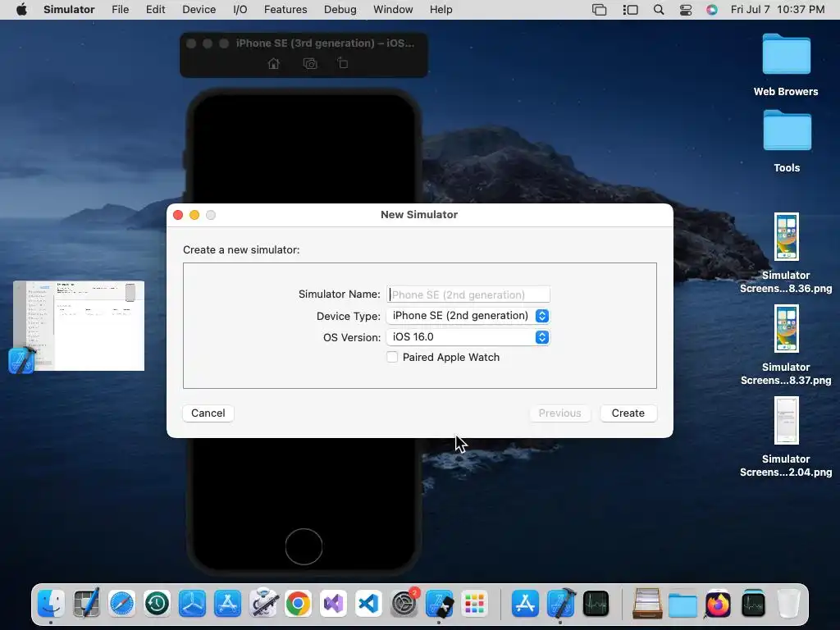Open the Device Type dropdown
Image resolution: width=840 pixels, height=630 pixels.
tap(468, 316)
